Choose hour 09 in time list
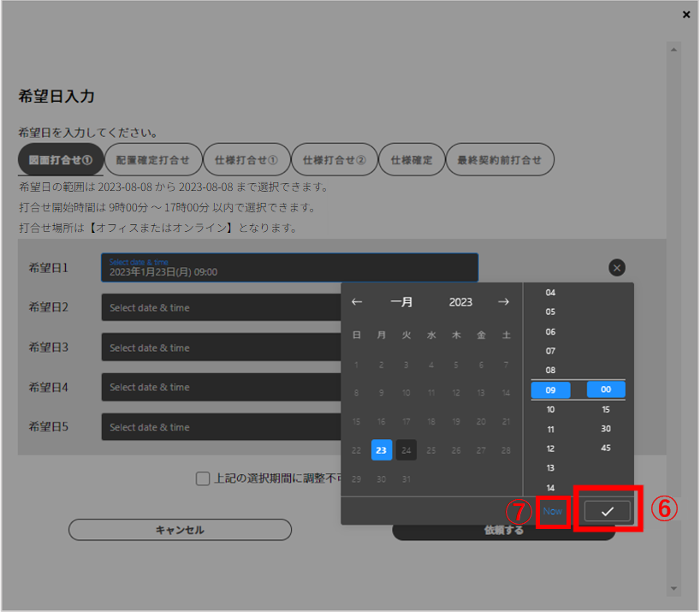 (x=550, y=389)
